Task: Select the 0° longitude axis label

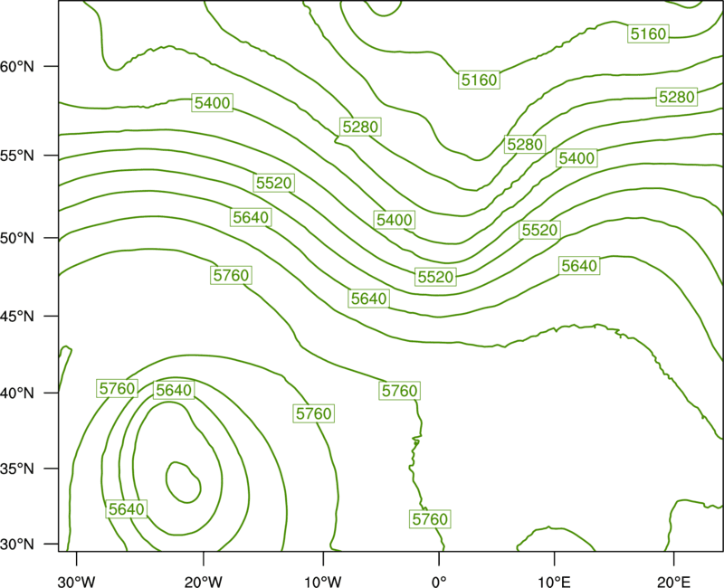Action: tap(439, 582)
